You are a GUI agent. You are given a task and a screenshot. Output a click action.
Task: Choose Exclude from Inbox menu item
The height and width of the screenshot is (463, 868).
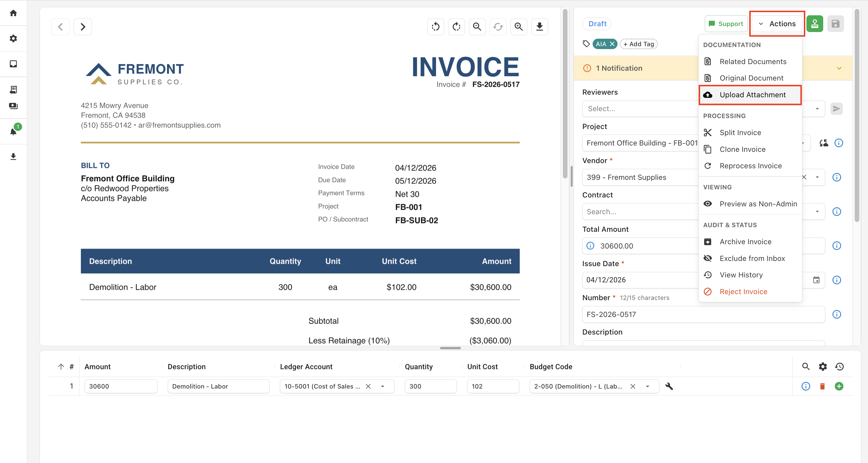[x=750, y=258]
